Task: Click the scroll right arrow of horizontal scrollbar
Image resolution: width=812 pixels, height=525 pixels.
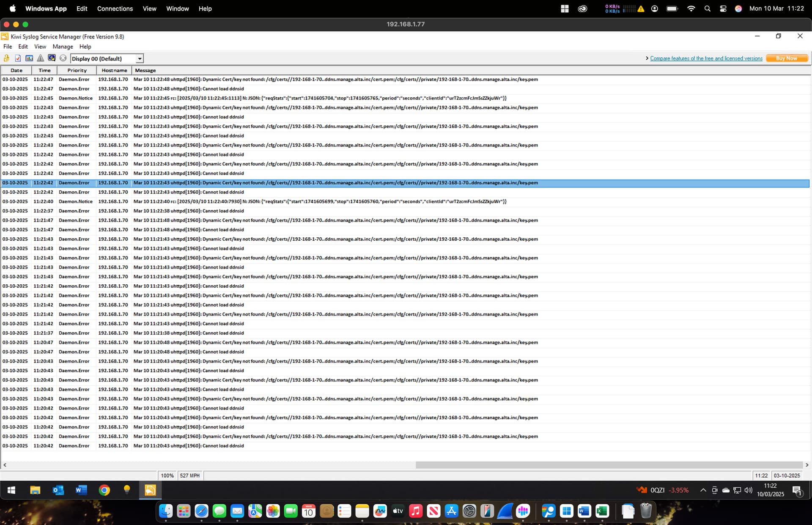Action: [807, 465]
